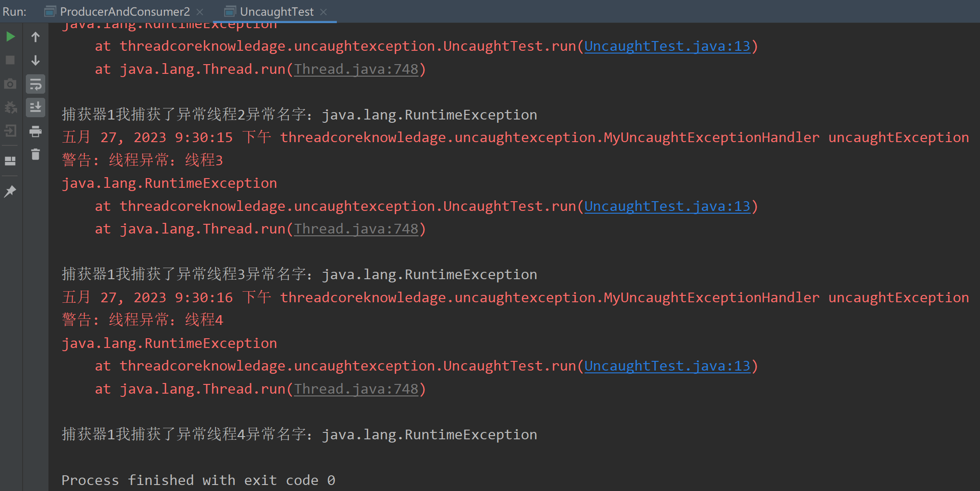This screenshot has width=980, height=491.
Task: Pin the UncaughtTest tab
Action: [10, 191]
